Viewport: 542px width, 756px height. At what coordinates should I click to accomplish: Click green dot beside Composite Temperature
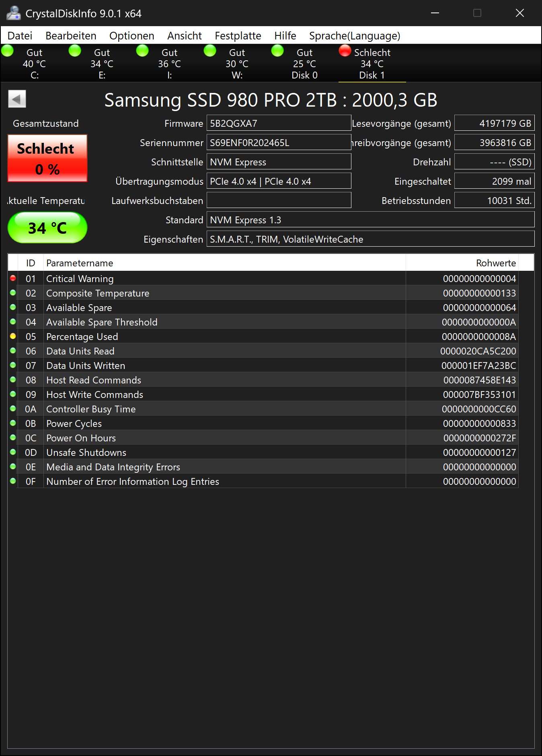[x=13, y=293]
